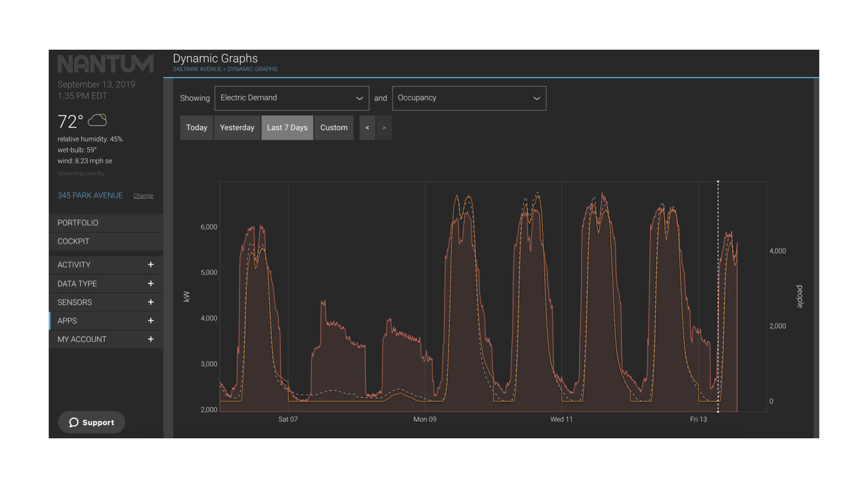Open the Electric Demand dropdown
Image resolution: width=868 pixels, height=488 pixels.
click(x=292, y=98)
